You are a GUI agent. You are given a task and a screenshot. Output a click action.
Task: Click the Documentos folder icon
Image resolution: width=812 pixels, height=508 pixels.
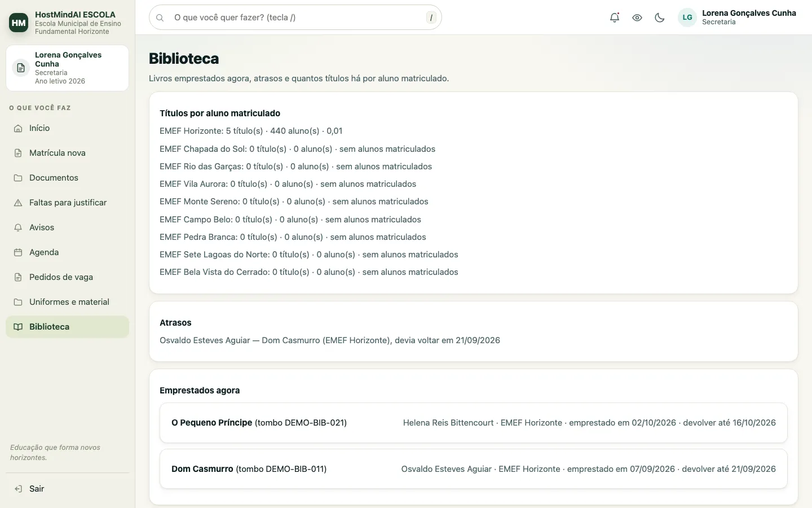(x=18, y=178)
